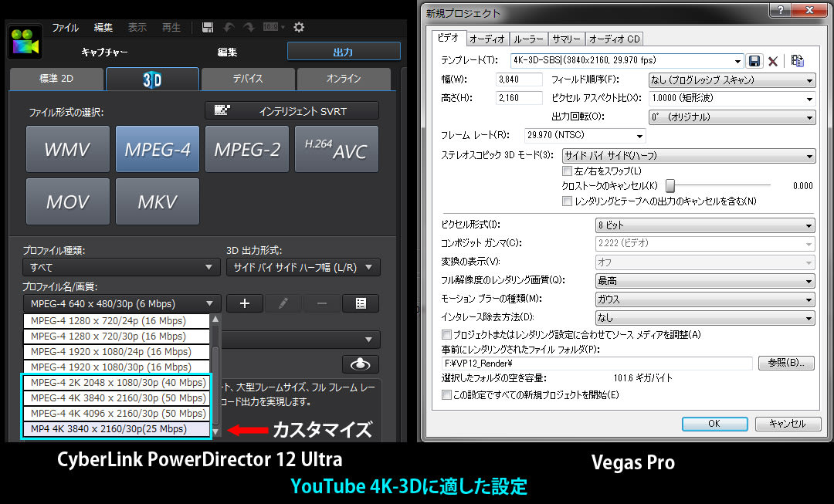Toggle 左/右をスワップ checkbox
Screen dimensions: 834x504
[x=568, y=171]
